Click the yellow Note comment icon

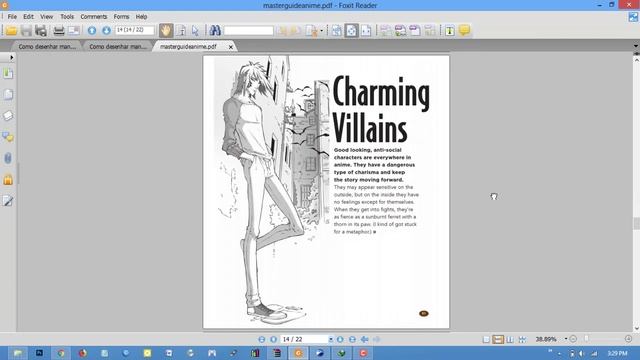464,30
